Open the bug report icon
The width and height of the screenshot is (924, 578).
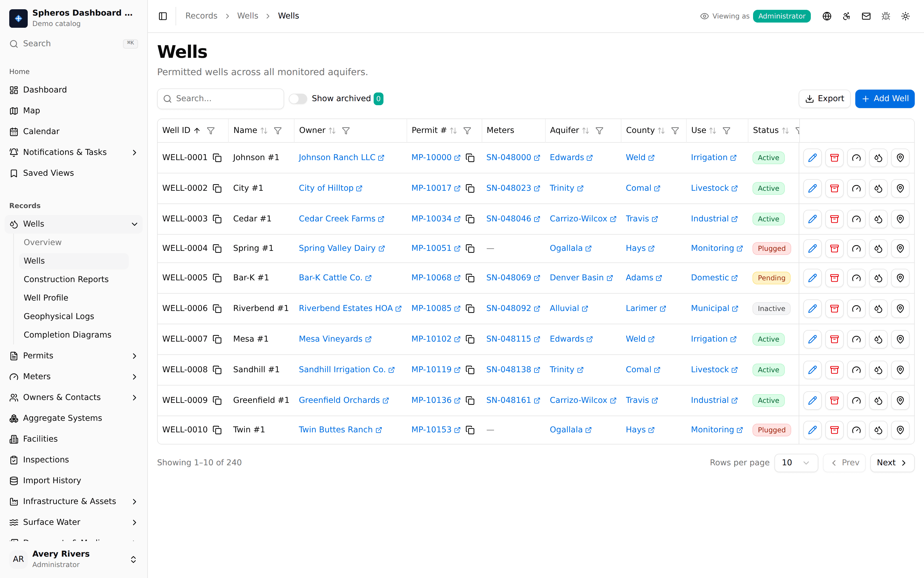(886, 16)
